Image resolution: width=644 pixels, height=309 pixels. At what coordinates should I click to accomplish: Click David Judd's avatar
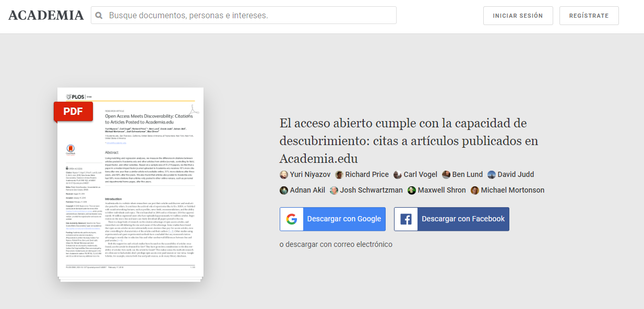(x=492, y=175)
